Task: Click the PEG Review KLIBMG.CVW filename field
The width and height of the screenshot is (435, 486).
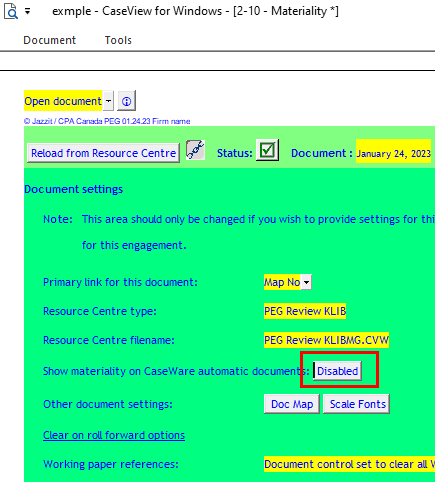Action: pyautogui.click(x=326, y=340)
